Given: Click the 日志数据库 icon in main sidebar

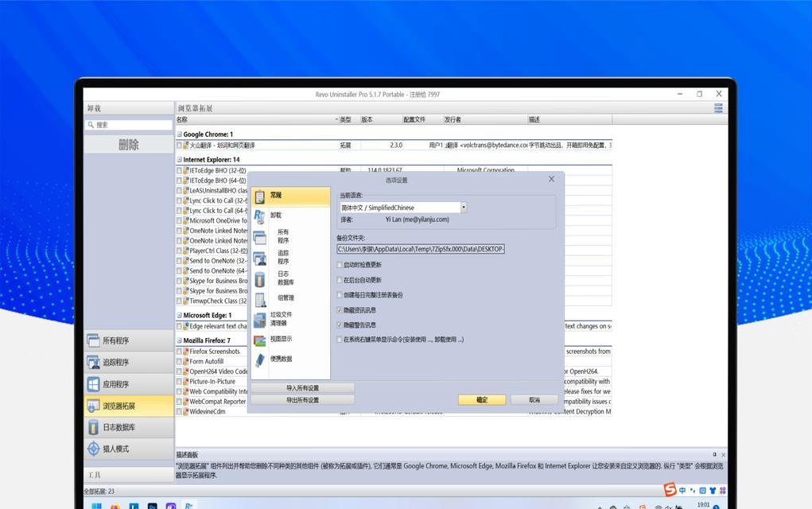Looking at the screenshot, I should click(x=93, y=427).
